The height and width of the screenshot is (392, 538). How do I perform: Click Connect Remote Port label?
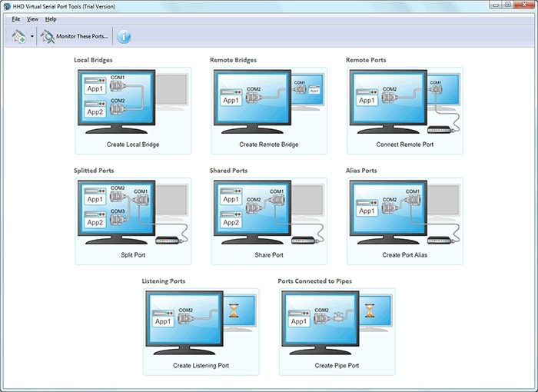(404, 145)
